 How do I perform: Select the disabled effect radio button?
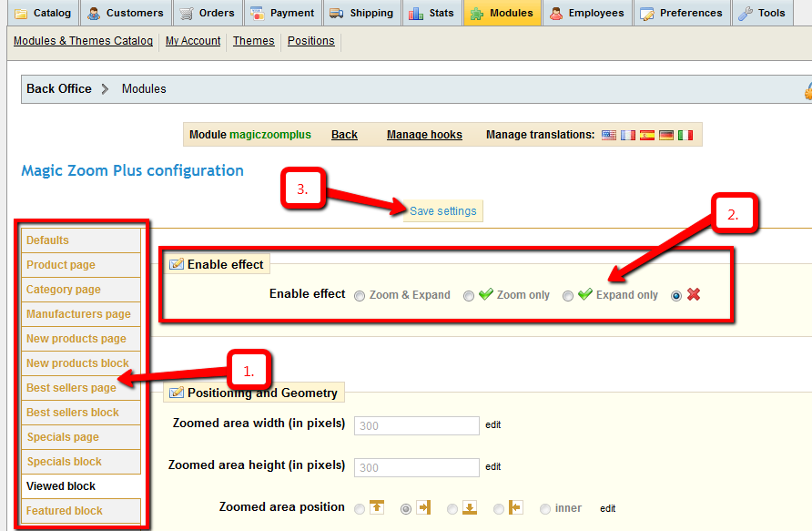coord(676,296)
